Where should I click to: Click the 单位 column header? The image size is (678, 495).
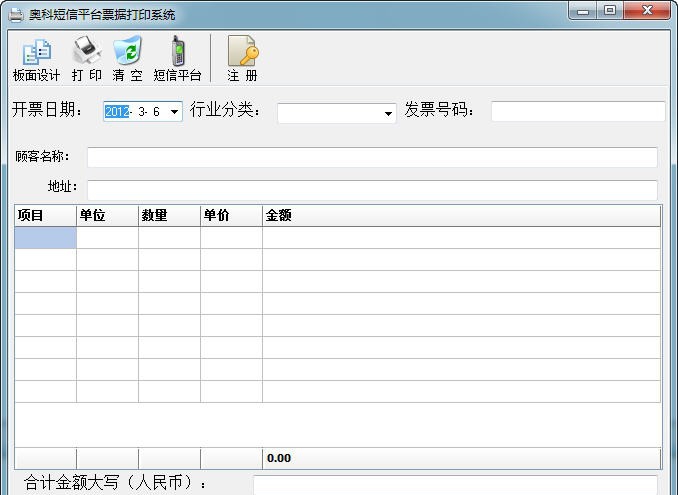coord(108,215)
